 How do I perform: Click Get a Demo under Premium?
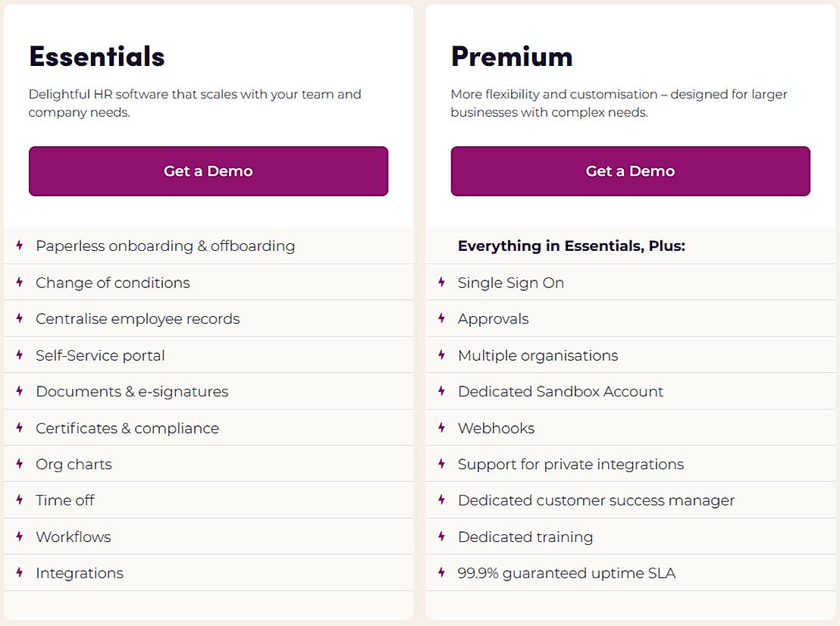[x=630, y=171]
